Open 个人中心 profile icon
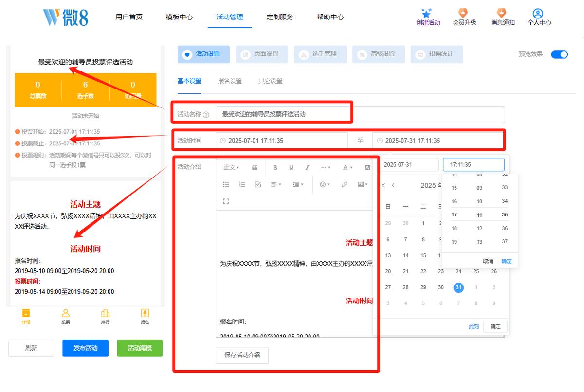 538,13
